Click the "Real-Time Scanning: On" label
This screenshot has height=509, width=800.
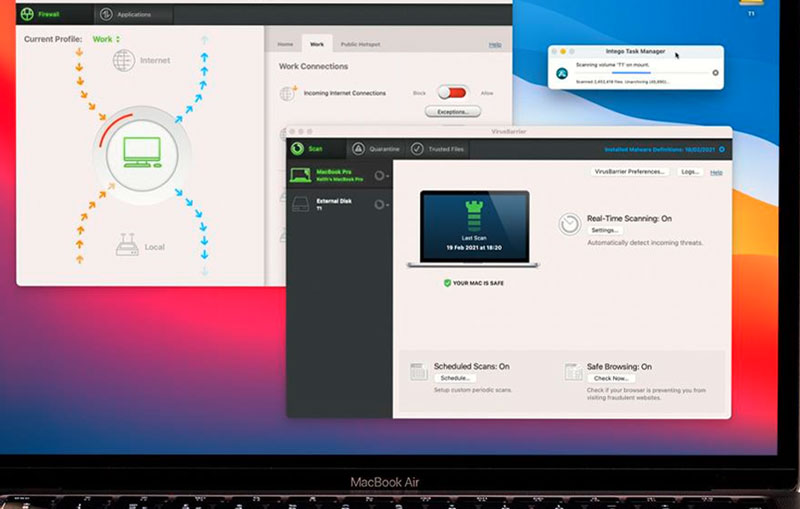(629, 218)
